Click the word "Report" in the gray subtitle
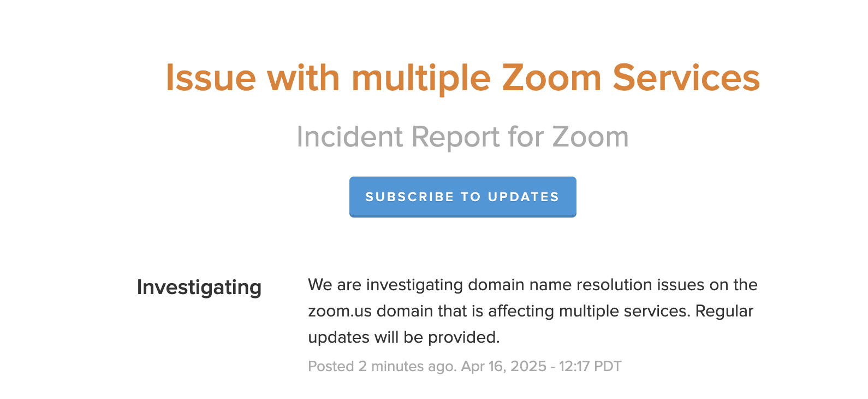Viewport: 868px width, 399px height. 455,137
